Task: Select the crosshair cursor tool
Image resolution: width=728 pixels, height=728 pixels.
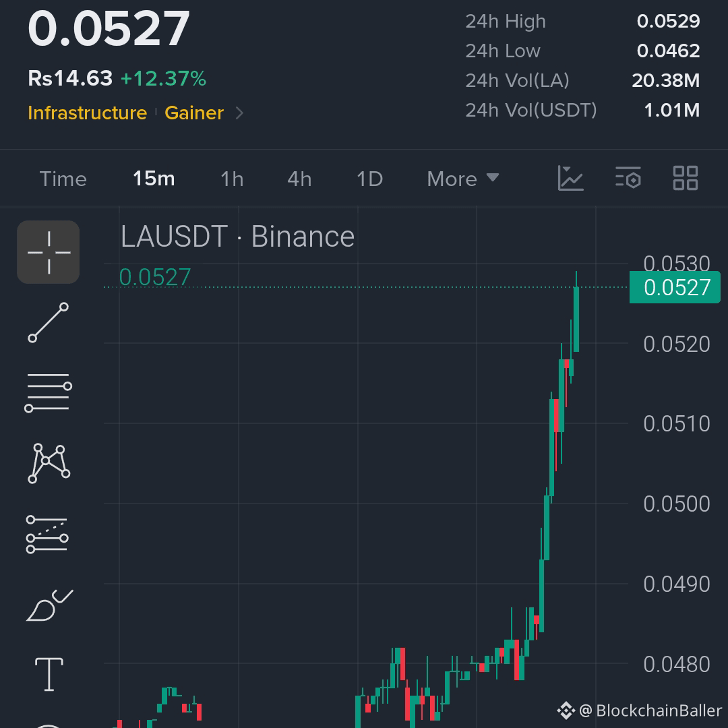Action: [49, 252]
